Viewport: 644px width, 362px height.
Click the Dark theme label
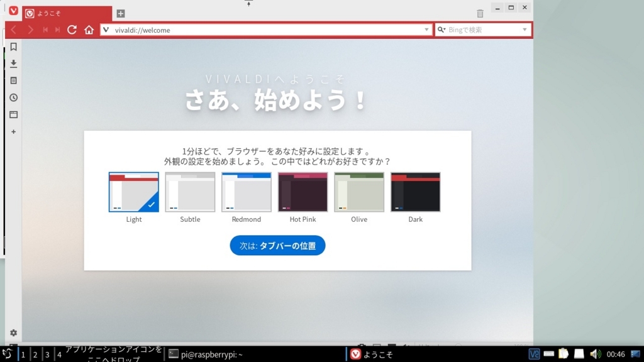(x=415, y=219)
